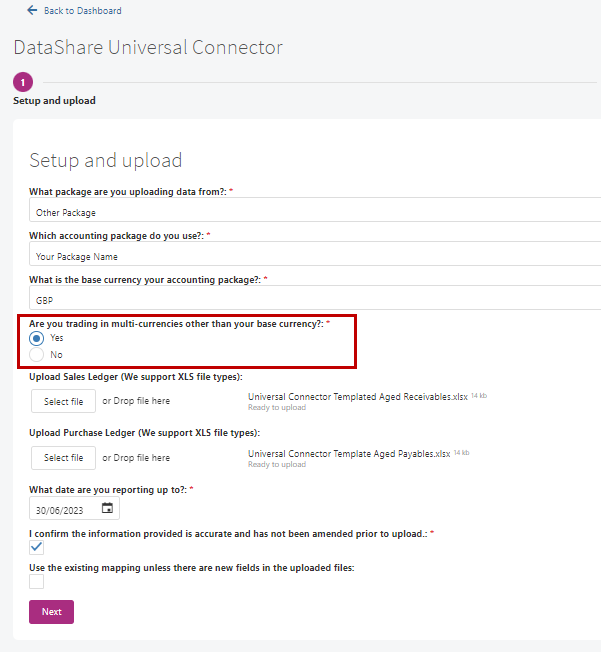The image size is (601, 652).
Task: Click the step 1 circle indicator
Action: click(x=23, y=82)
